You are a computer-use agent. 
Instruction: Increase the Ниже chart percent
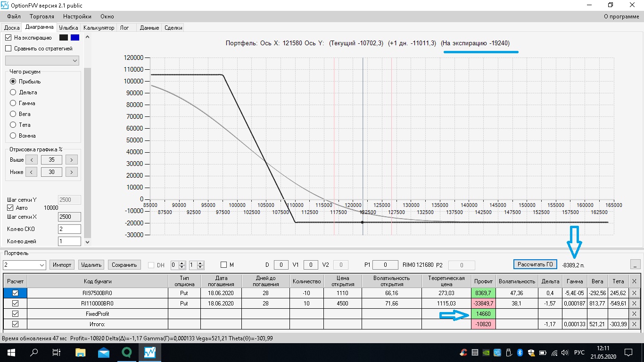click(72, 172)
